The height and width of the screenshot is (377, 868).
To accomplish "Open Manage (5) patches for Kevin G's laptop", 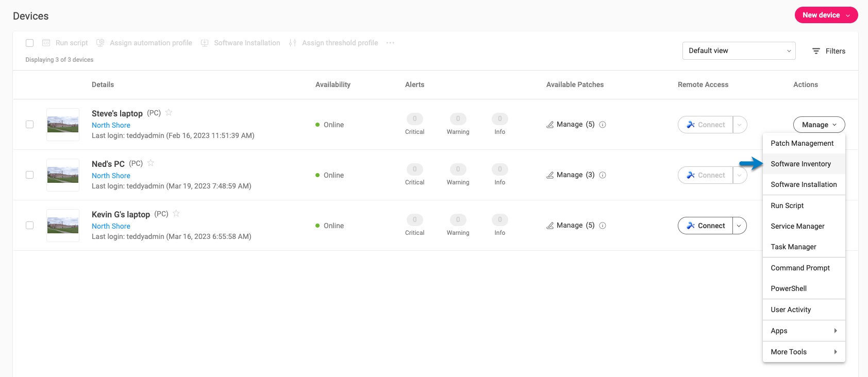I will [x=571, y=226].
